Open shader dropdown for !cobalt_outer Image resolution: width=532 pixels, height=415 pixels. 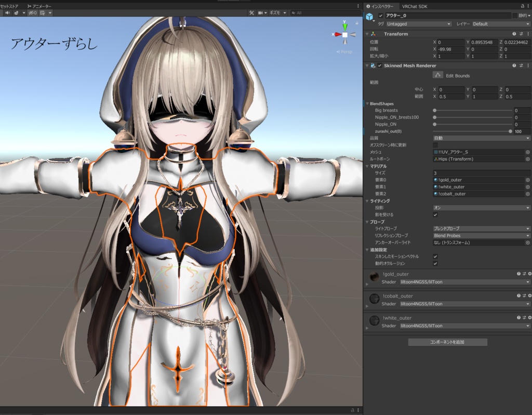pos(465,304)
